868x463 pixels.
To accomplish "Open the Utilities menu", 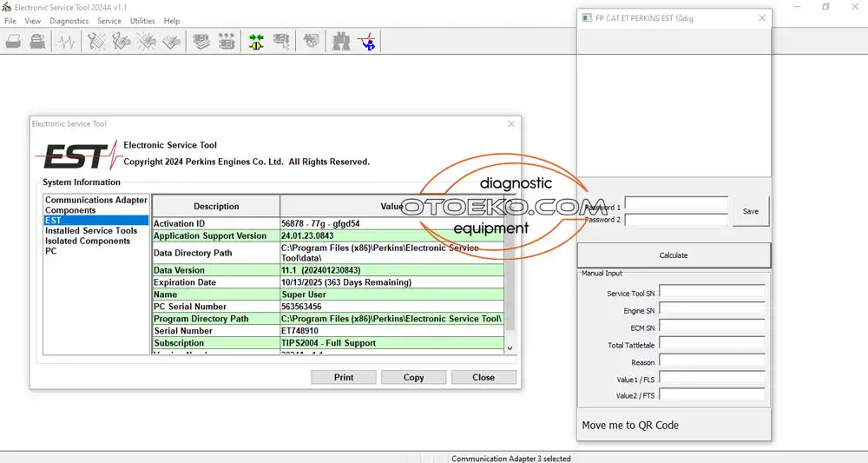I will [x=142, y=21].
